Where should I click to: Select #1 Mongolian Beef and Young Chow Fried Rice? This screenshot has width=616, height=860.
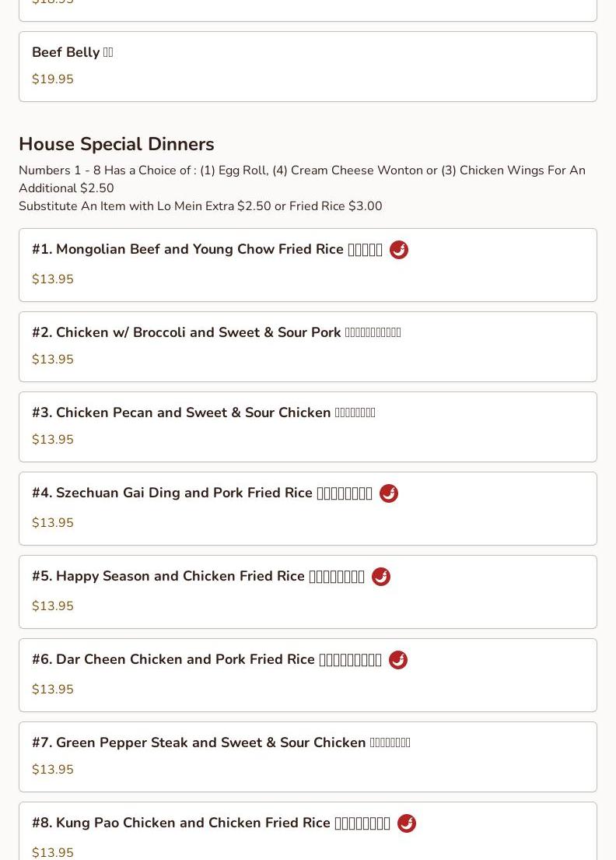pyautogui.click(x=307, y=265)
